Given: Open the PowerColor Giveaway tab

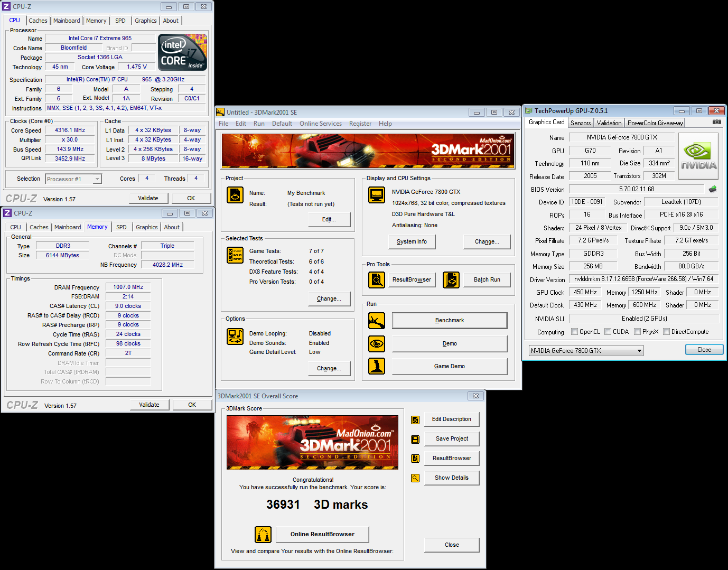Looking at the screenshot, I should coord(655,123).
